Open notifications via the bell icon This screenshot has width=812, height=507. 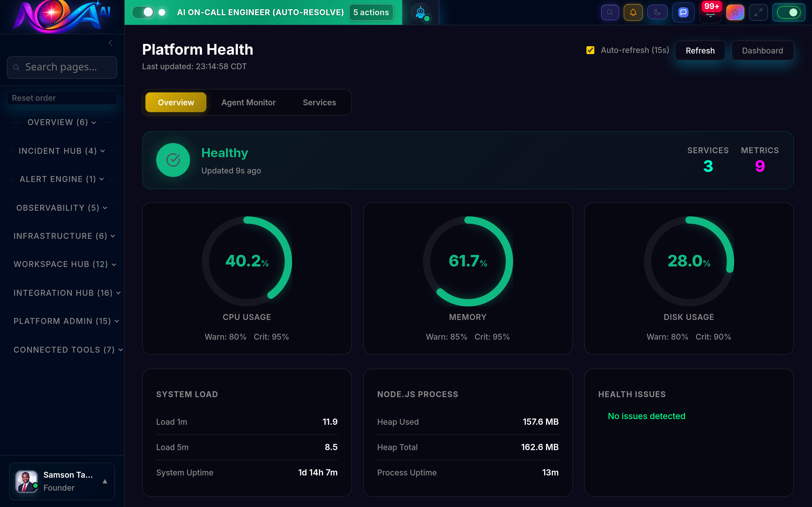pos(633,12)
